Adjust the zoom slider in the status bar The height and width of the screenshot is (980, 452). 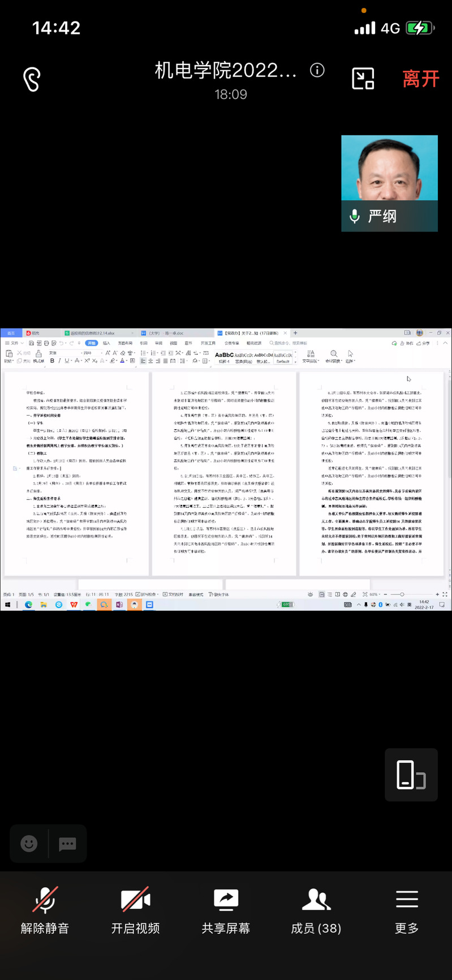402,594
